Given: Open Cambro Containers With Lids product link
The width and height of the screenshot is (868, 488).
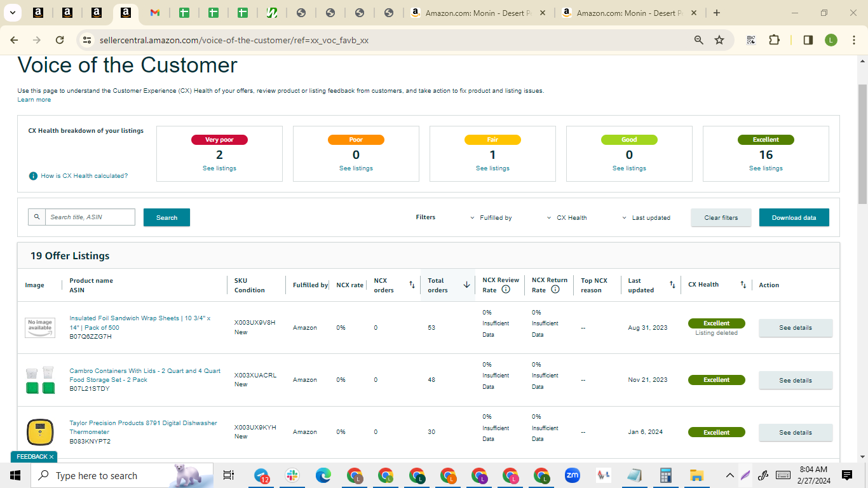Looking at the screenshot, I should tap(145, 376).
